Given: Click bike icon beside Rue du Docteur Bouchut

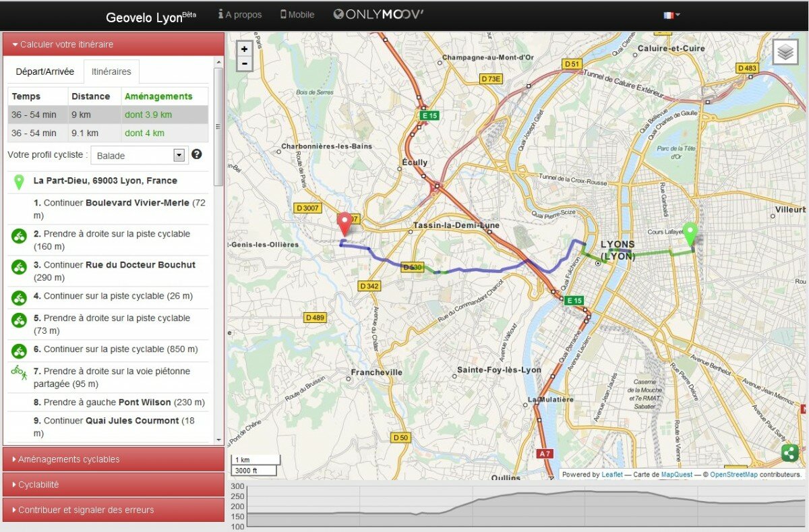Looking at the screenshot, I should click(x=19, y=267).
